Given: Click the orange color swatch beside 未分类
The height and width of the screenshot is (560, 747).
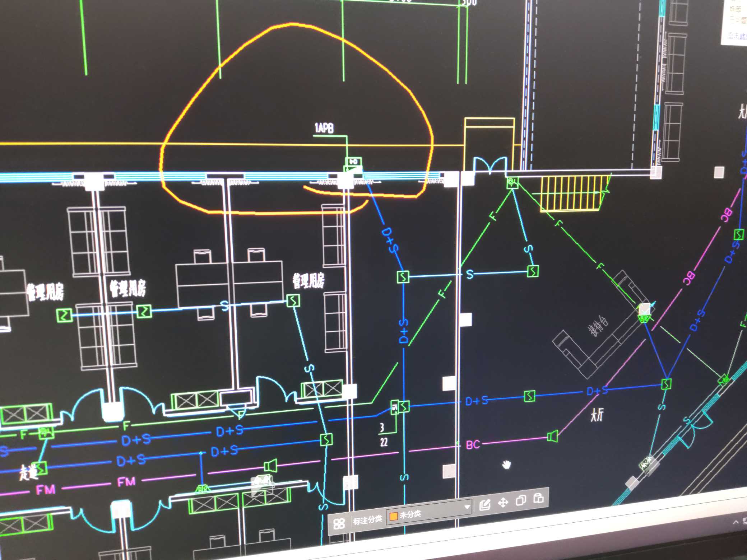Looking at the screenshot, I should (x=393, y=516).
